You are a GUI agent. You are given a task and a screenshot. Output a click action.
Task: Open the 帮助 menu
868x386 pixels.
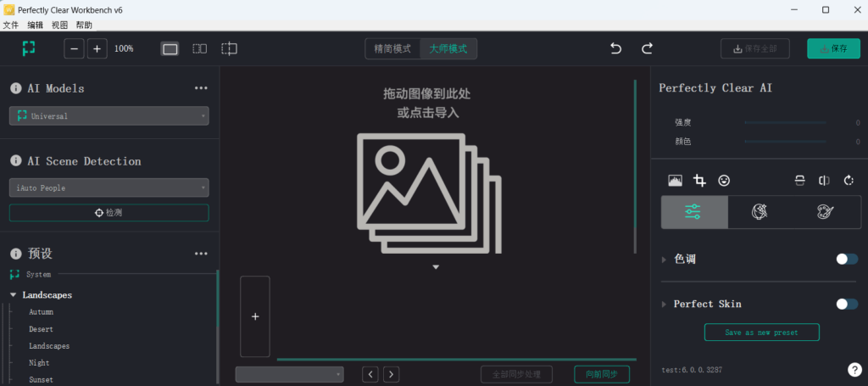(x=84, y=25)
